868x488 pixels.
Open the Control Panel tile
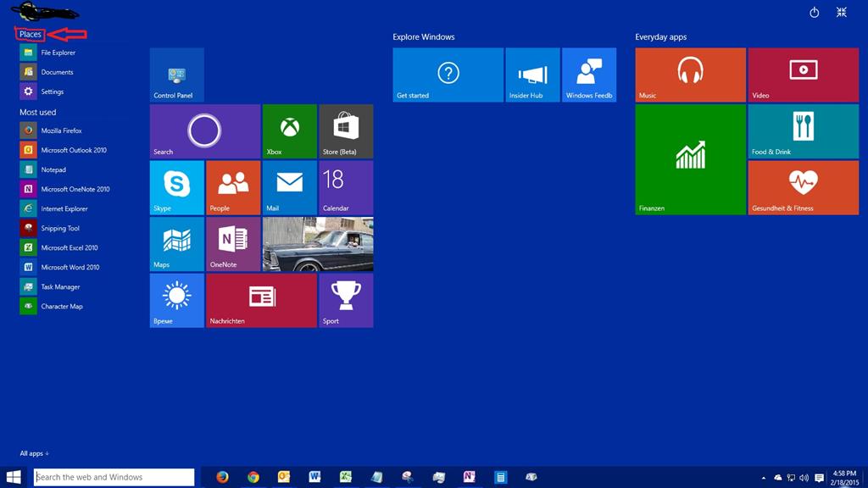point(176,75)
